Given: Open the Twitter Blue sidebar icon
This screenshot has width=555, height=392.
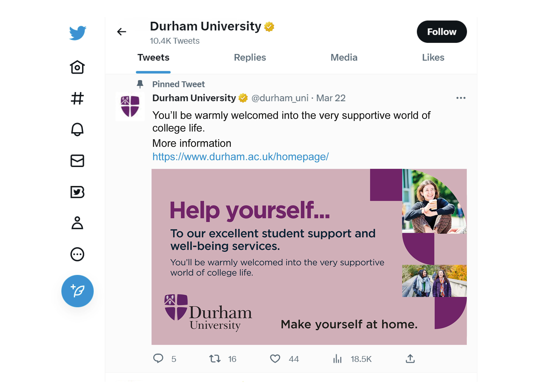Looking at the screenshot, I should pos(77,192).
